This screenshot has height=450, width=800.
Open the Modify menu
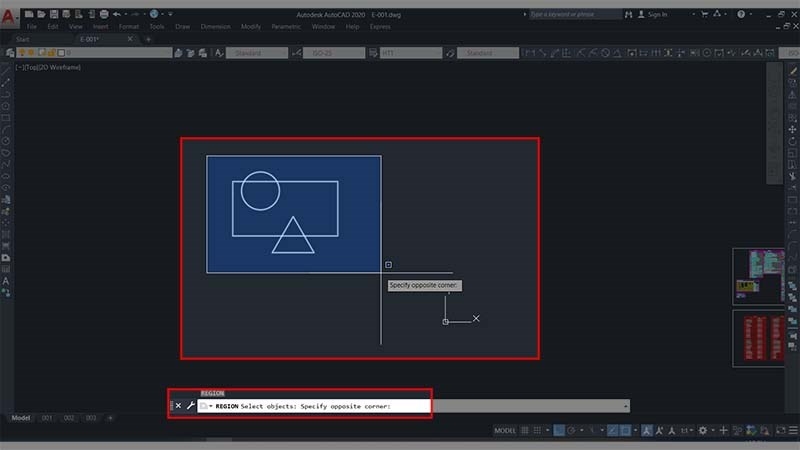pos(251,27)
